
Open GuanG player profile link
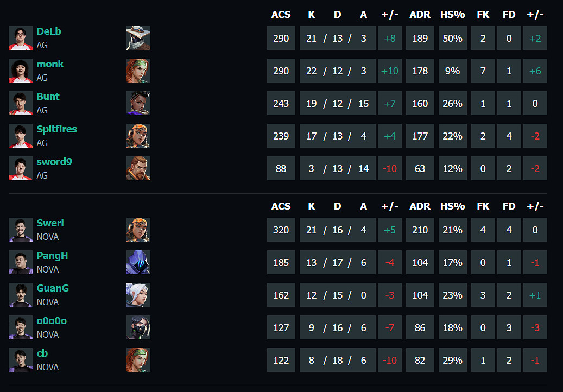tap(53, 288)
